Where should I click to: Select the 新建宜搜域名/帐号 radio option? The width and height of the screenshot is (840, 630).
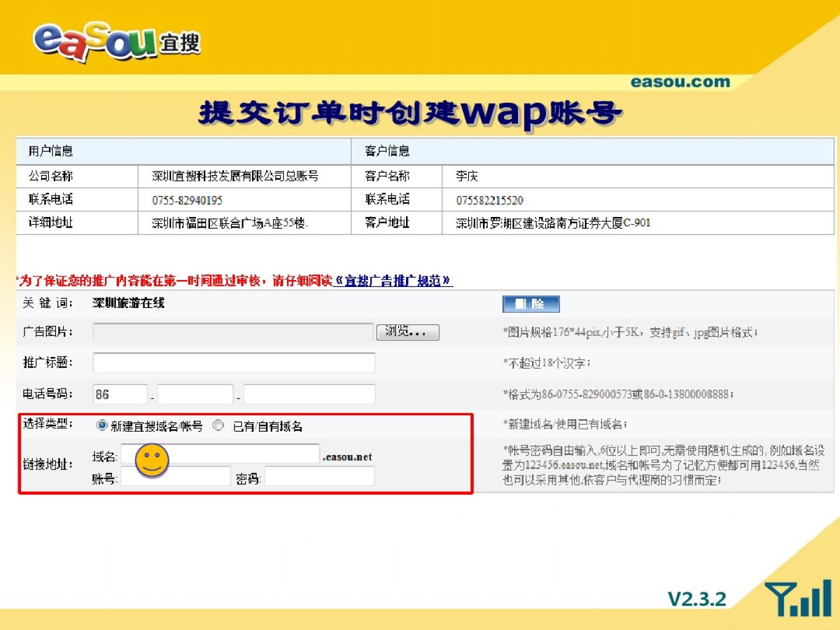tap(102, 425)
